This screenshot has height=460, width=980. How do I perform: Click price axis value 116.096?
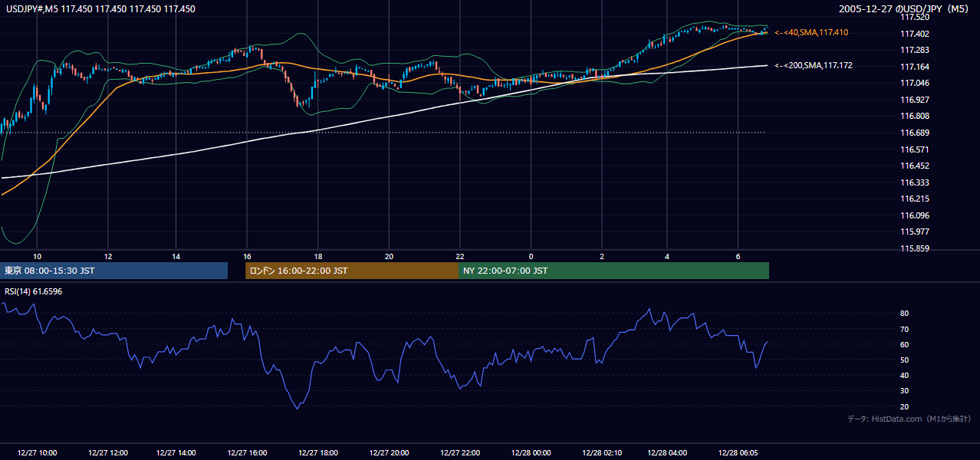coord(915,215)
